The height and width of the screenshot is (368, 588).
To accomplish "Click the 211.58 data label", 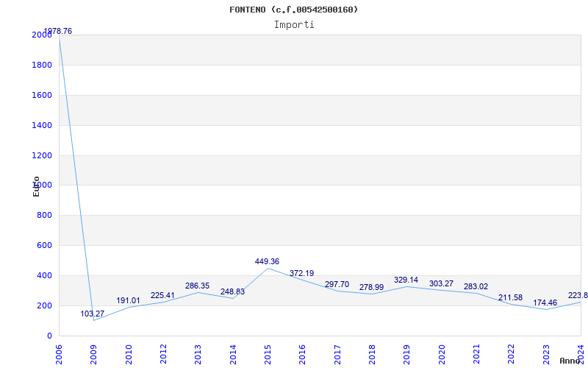I will (x=510, y=297).
